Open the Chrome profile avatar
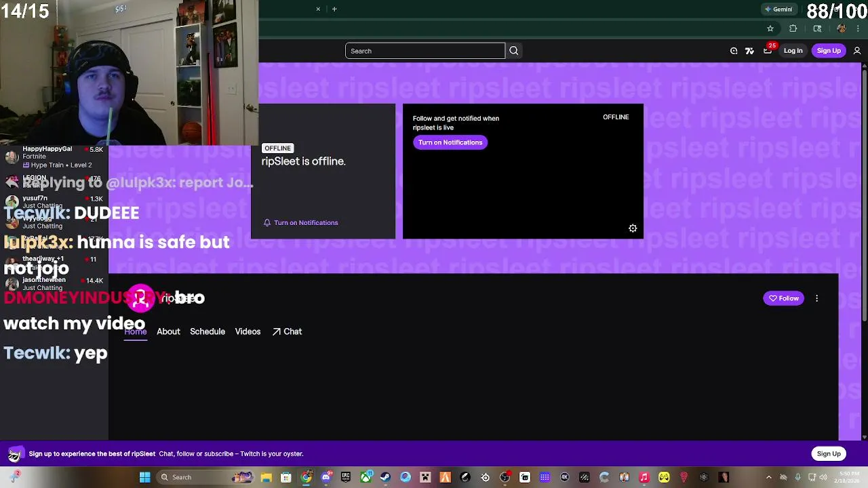 click(x=842, y=28)
